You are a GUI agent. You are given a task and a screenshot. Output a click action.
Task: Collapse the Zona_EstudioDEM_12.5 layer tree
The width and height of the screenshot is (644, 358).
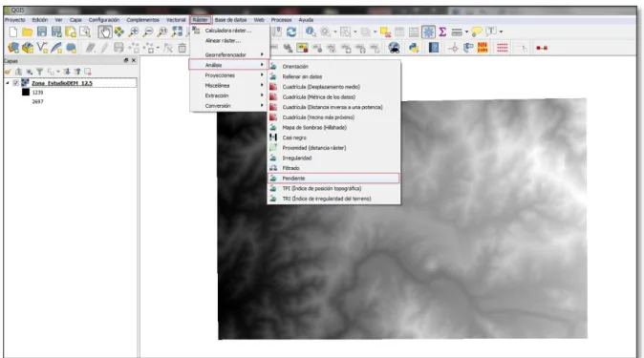point(8,83)
